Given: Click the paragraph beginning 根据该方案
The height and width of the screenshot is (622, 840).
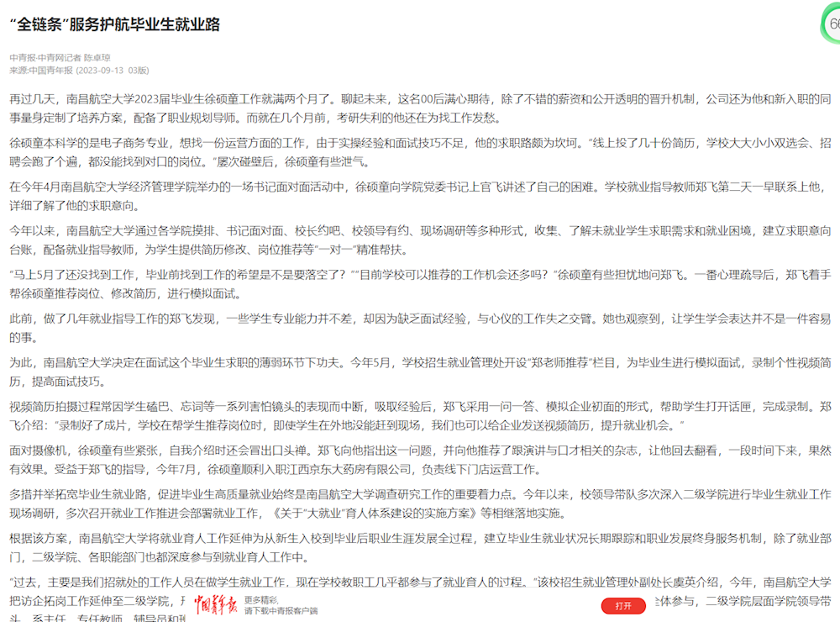Looking at the screenshot, I should click(x=420, y=546).
